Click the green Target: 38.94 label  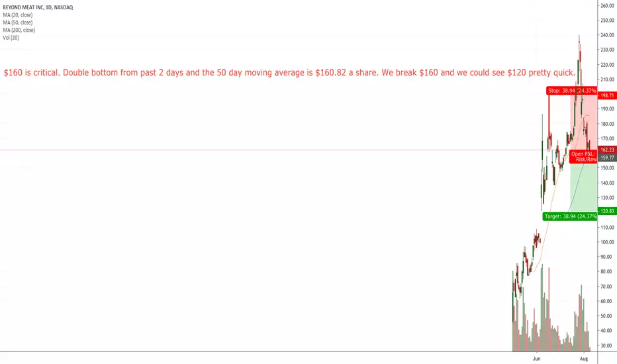click(x=570, y=216)
